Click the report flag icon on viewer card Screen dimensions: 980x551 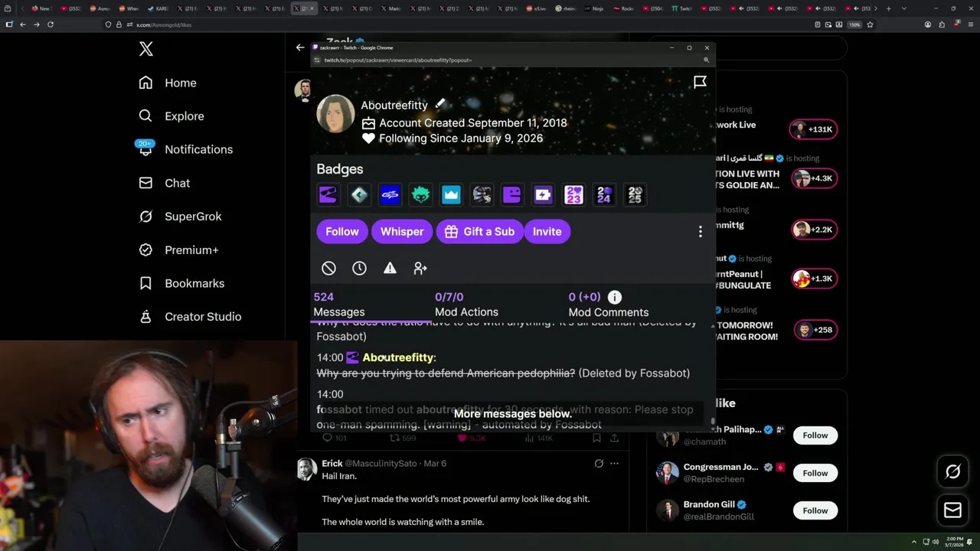tap(700, 82)
